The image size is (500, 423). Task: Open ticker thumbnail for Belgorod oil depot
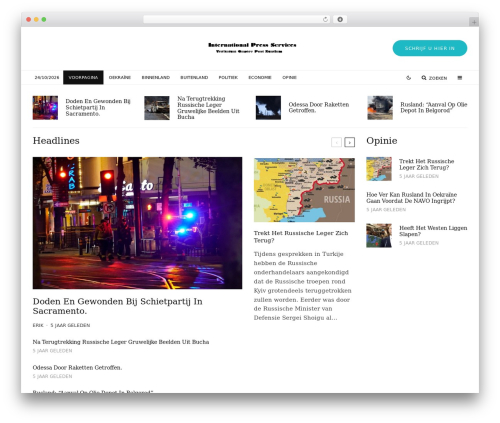pos(380,108)
